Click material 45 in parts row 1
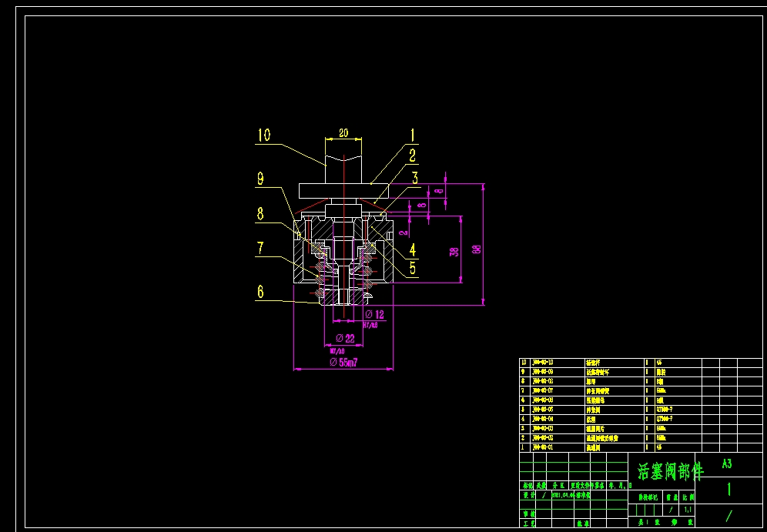767x532 pixels. [x=659, y=447]
